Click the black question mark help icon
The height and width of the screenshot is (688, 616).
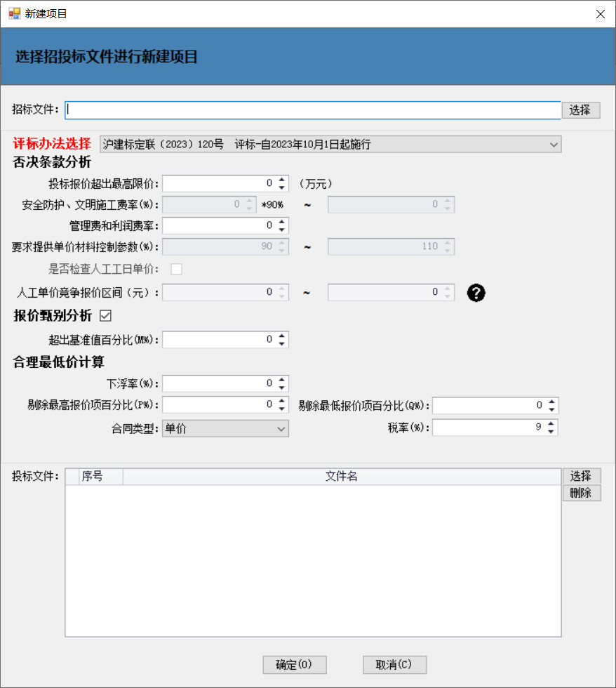[476, 293]
